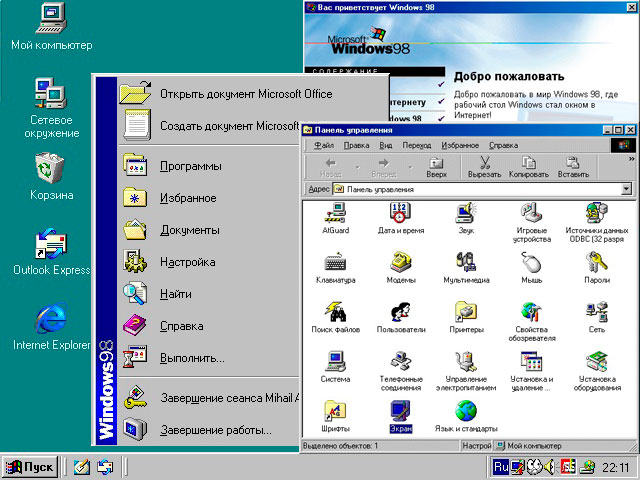Click the Копировать toolbar button
640x480 pixels.
(529, 167)
